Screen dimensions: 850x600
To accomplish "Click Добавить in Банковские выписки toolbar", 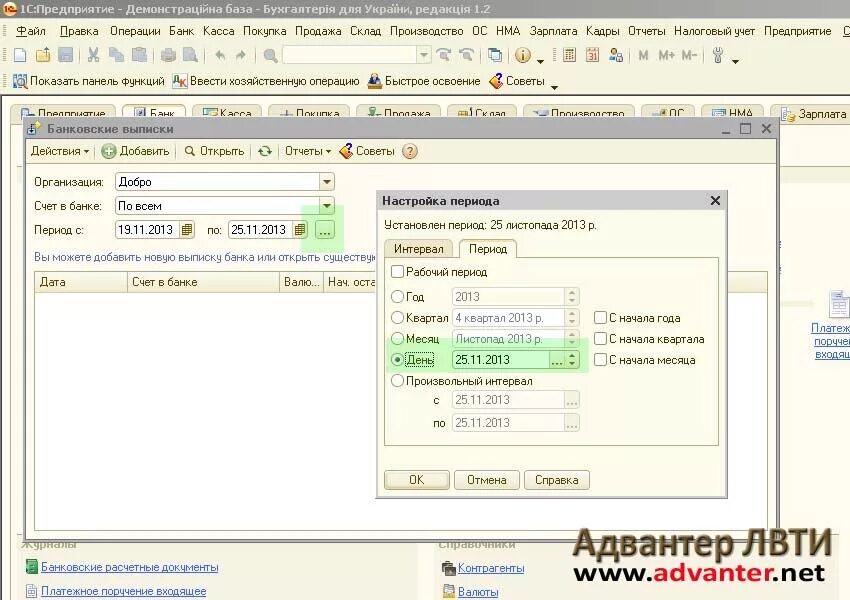I will point(136,151).
